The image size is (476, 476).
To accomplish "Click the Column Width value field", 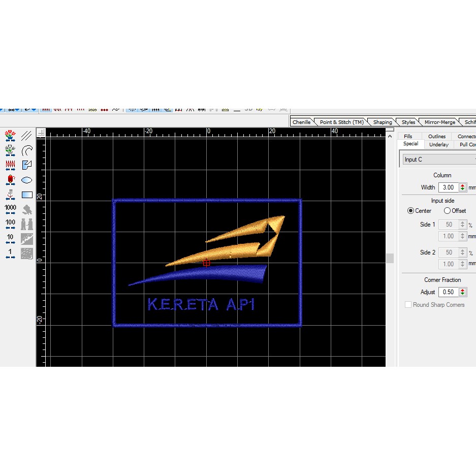I will coord(448,187).
